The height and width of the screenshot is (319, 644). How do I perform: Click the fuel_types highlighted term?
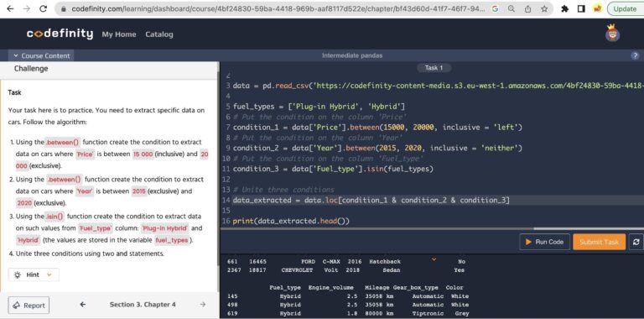click(x=172, y=240)
